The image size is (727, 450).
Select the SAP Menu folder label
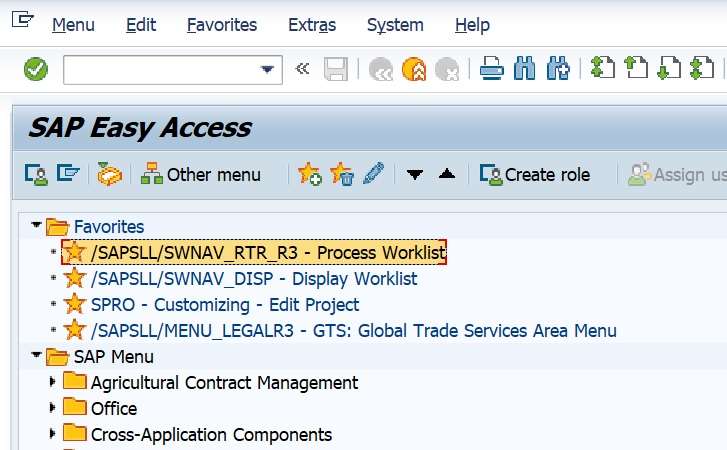(x=114, y=356)
